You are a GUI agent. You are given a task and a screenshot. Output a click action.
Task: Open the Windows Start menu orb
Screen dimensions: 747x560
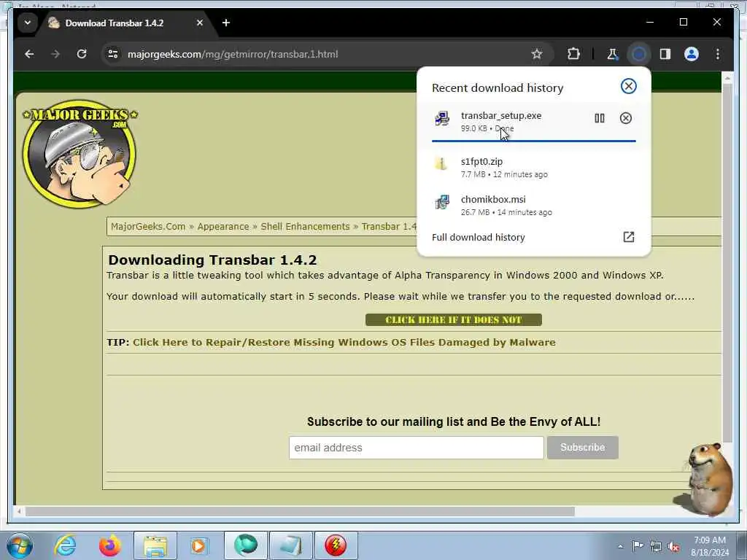pyautogui.click(x=20, y=545)
